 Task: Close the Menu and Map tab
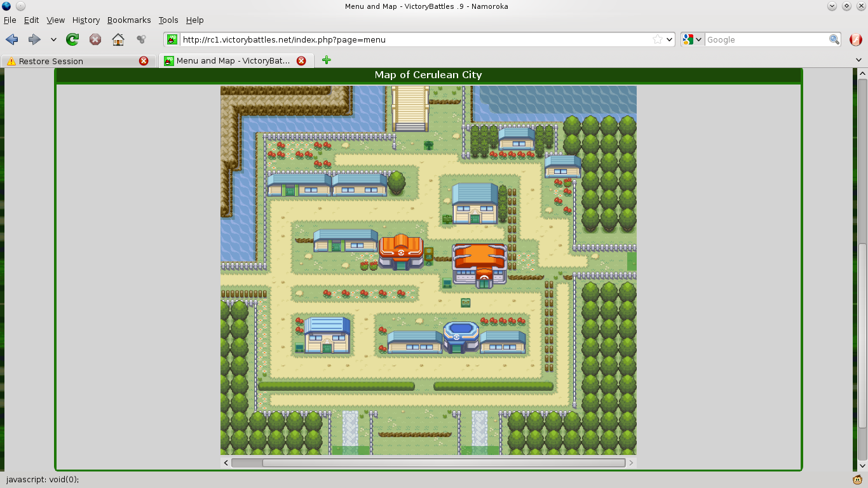point(301,61)
